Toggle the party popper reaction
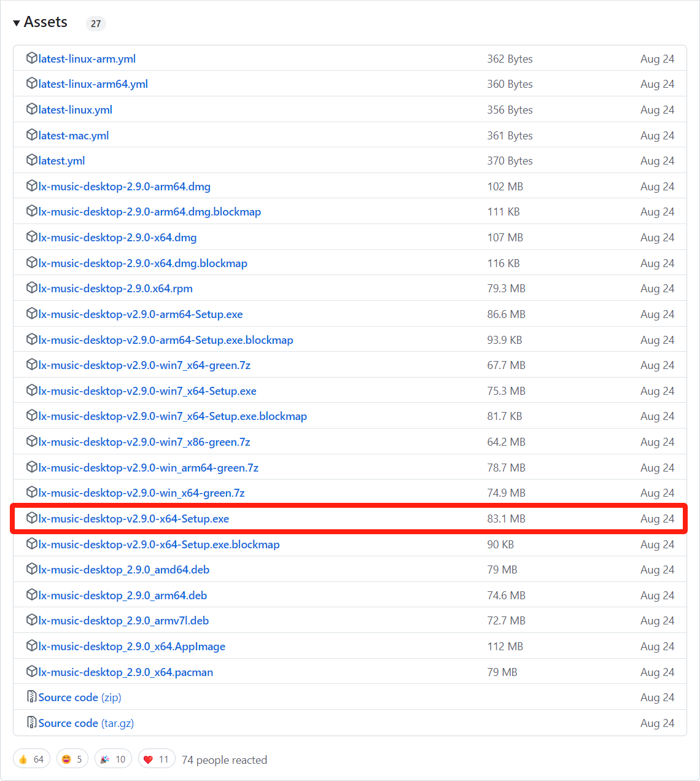This screenshot has width=700, height=781. [113, 760]
